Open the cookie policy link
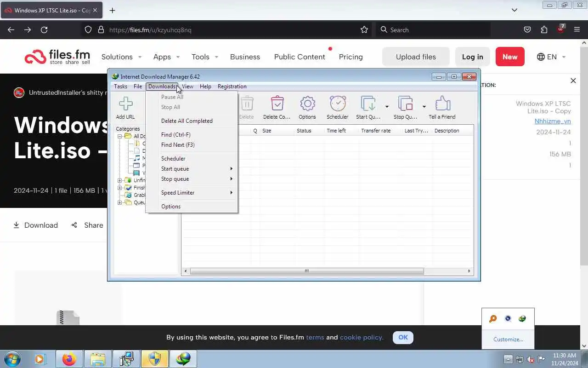The width and height of the screenshot is (588, 368). coord(362,337)
